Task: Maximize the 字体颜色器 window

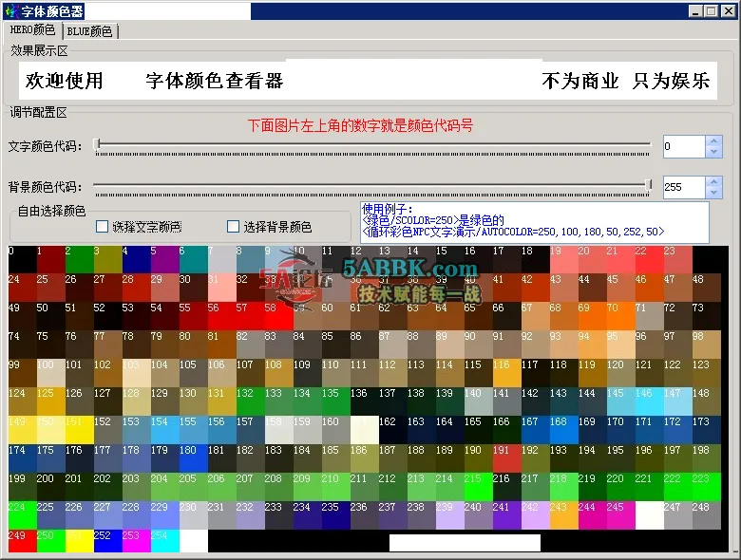Action: point(711,10)
